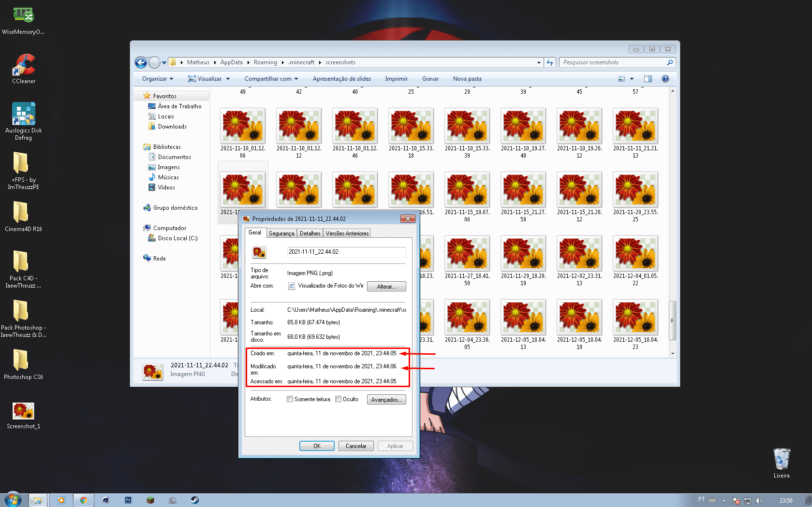Image resolution: width=812 pixels, height=507 pixels.
Task: Open the Lixeira recycle bin
Action: [782, 463]
